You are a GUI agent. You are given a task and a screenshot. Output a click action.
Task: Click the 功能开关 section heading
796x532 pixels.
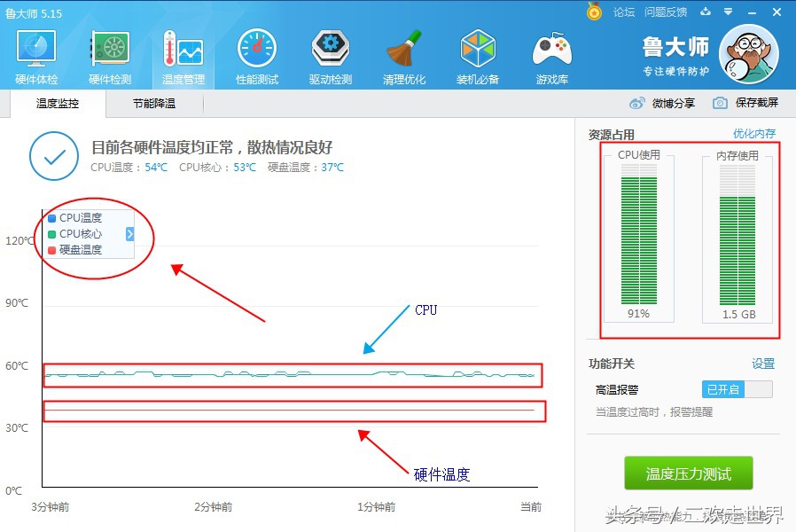click(x=612, y=364)
